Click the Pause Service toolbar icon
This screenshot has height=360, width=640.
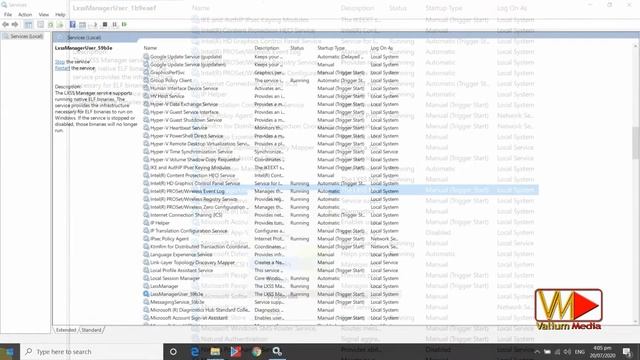point(115,24)
